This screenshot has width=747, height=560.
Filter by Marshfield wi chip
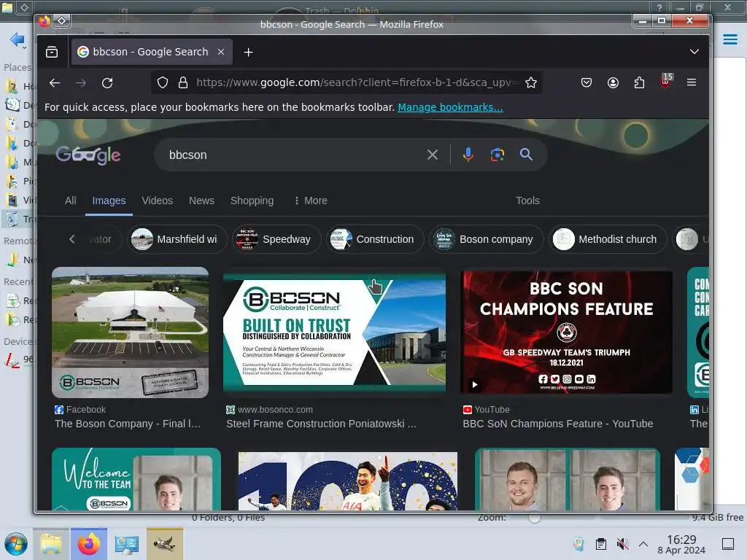coord(177,239)
